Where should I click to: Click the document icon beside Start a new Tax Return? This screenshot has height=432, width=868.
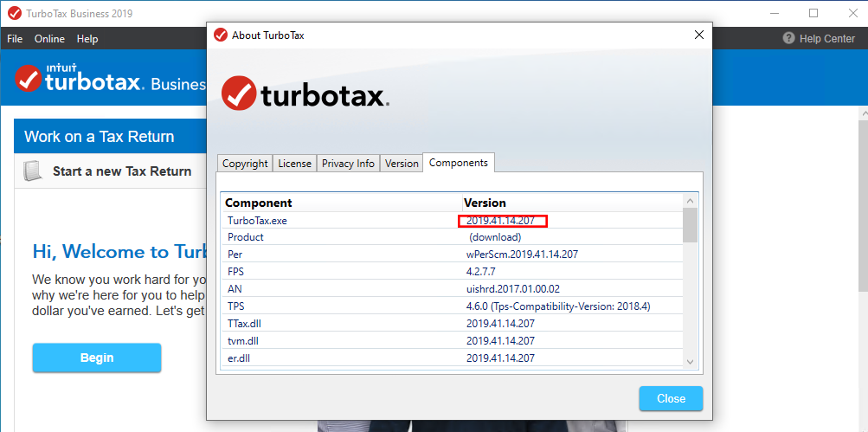click(33, 171)
